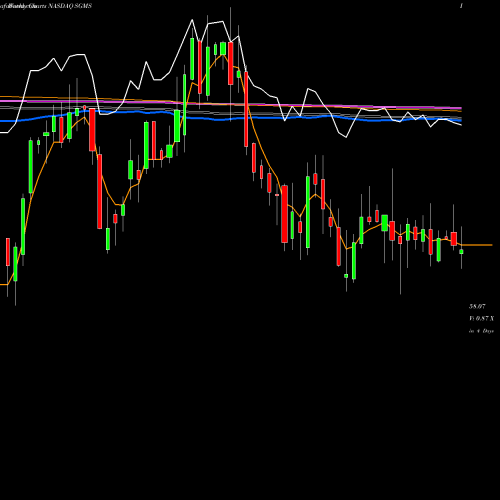Select the tallest red candlestick at the chart peak

click(231, 63)
